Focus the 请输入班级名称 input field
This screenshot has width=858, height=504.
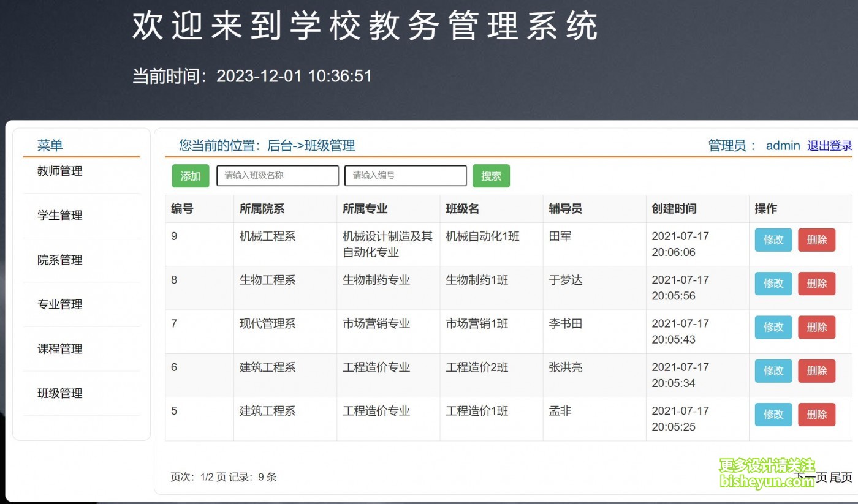[278, 176]
